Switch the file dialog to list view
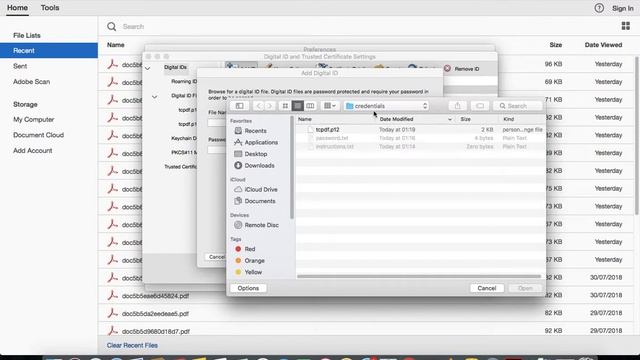The width and height of the screenshot is (640, 360). tap(298, 106)
